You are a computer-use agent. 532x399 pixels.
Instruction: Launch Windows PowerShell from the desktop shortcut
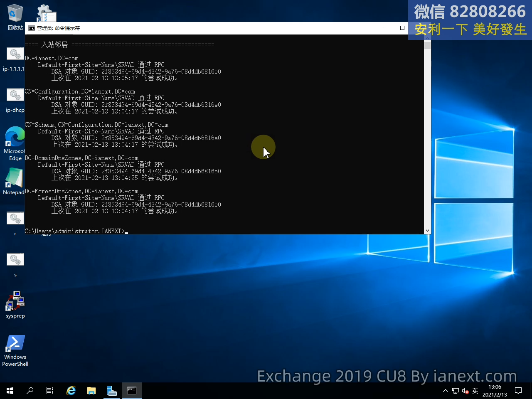[x=15, y=351]
